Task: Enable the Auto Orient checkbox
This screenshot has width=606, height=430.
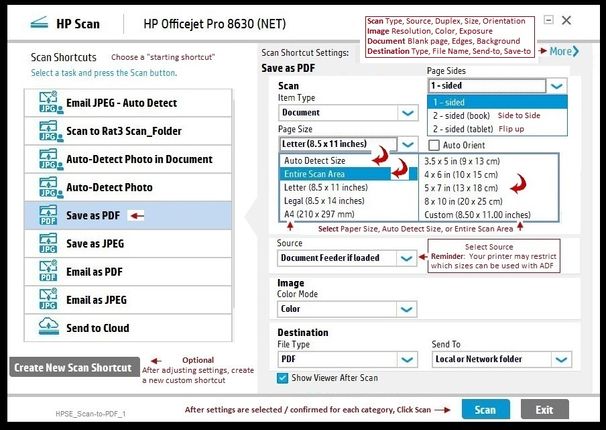Action: pyautogui.click(x=434, y=145)
